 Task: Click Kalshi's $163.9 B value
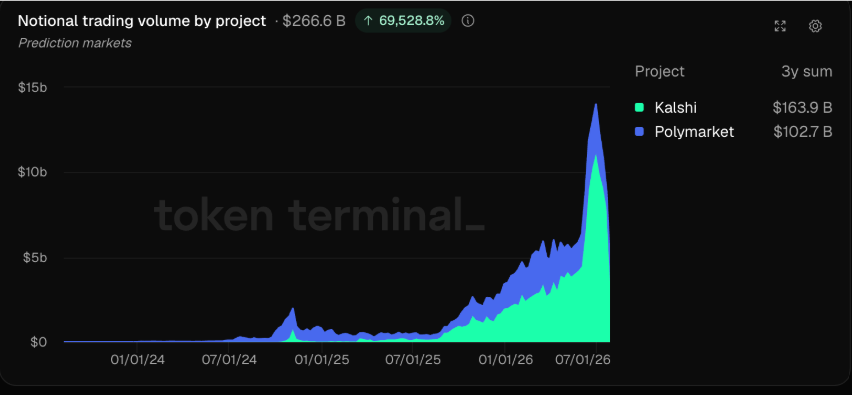(x=803, y=108)
